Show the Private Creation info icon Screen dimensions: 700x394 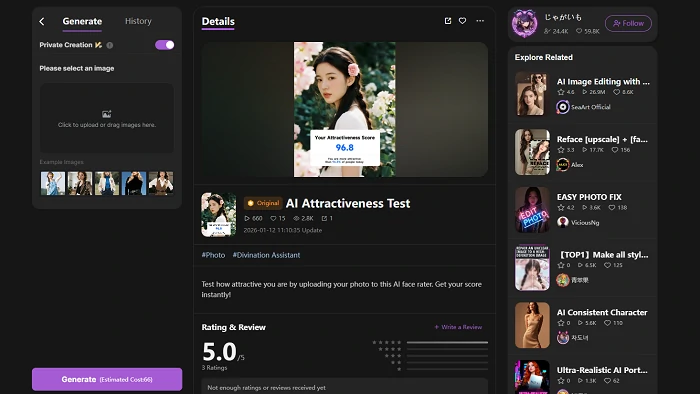point(110,45)
